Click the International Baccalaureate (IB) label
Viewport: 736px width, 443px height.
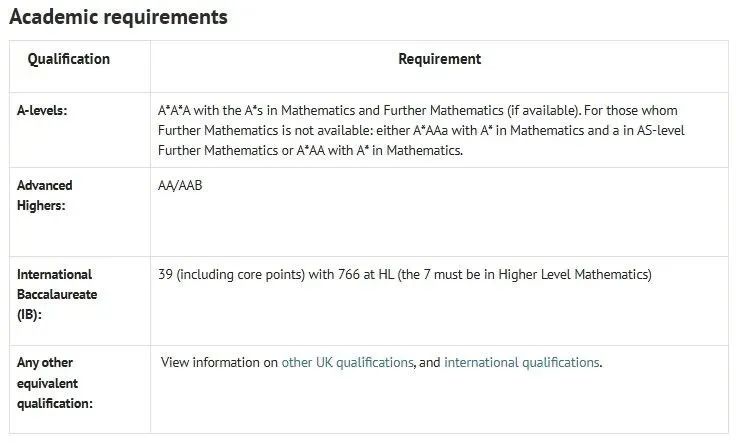coord(57,294)
